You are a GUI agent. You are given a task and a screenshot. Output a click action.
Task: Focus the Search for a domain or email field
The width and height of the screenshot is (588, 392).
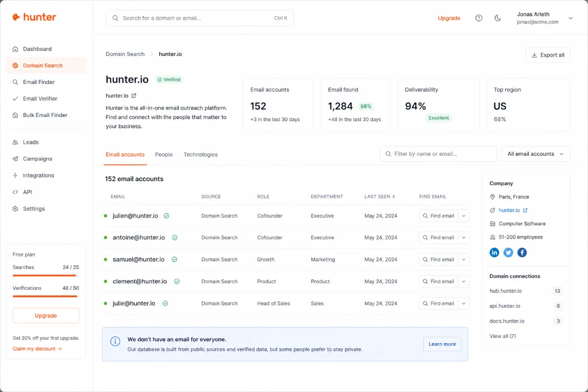tap(200, 18)
